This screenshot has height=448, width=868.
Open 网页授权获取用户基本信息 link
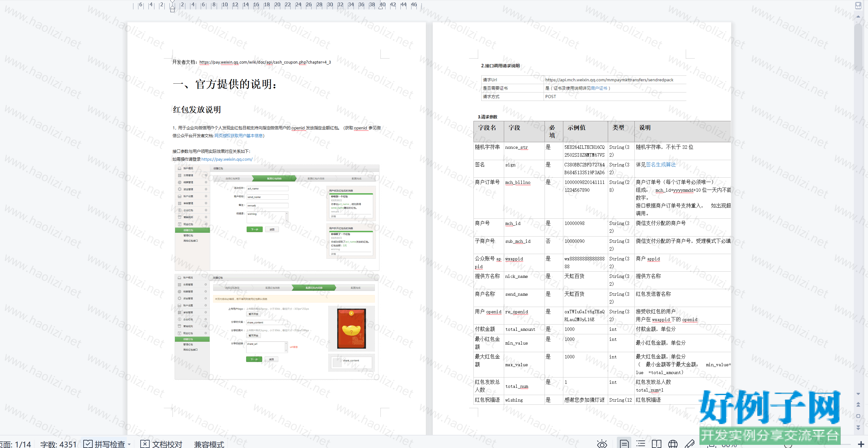[x=238, y=136]
